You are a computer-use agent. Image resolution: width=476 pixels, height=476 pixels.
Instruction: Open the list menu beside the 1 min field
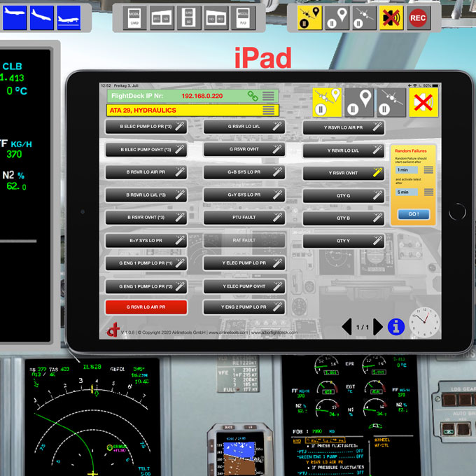[428, 170]
